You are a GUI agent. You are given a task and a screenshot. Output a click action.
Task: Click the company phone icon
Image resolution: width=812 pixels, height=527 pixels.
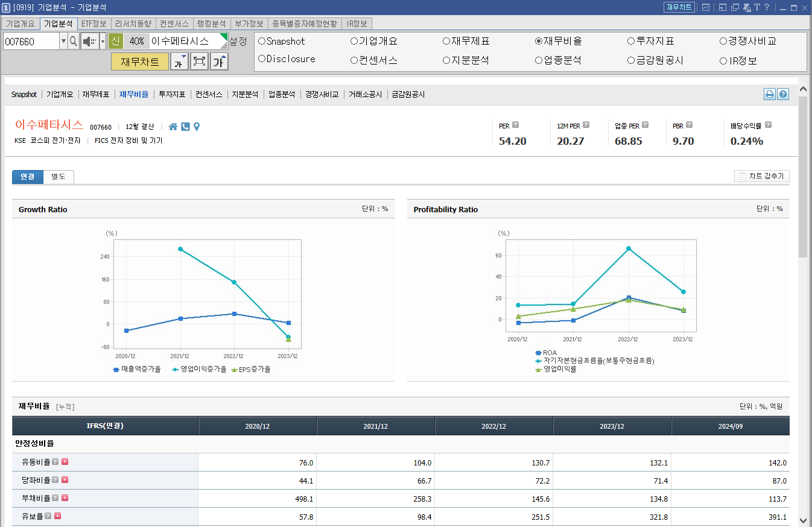[x=185, y=127]
